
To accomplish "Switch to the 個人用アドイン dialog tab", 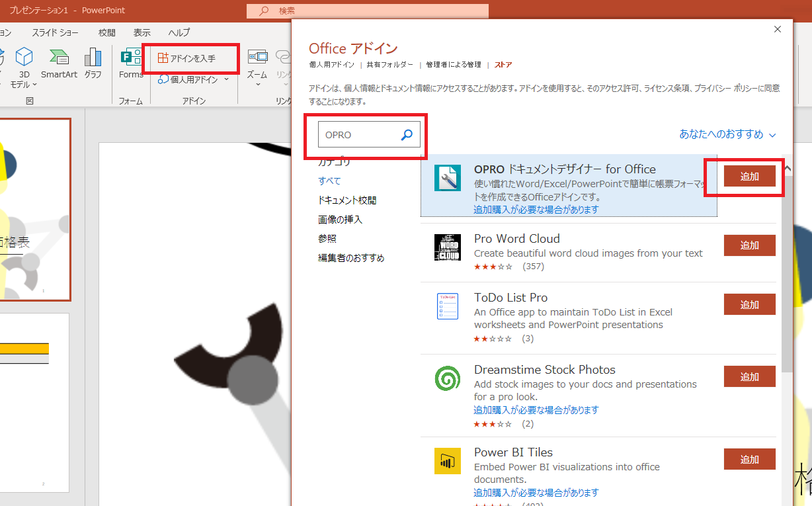I will 332,65.
